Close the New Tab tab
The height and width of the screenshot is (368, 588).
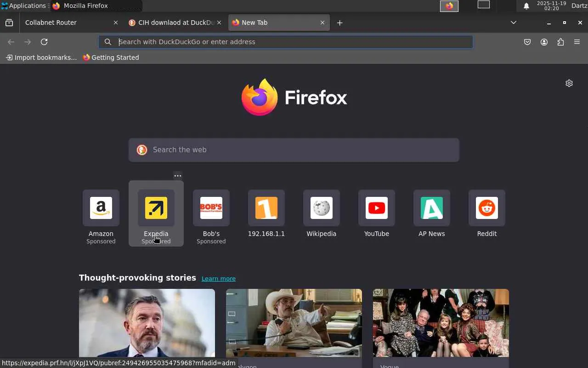322,23
